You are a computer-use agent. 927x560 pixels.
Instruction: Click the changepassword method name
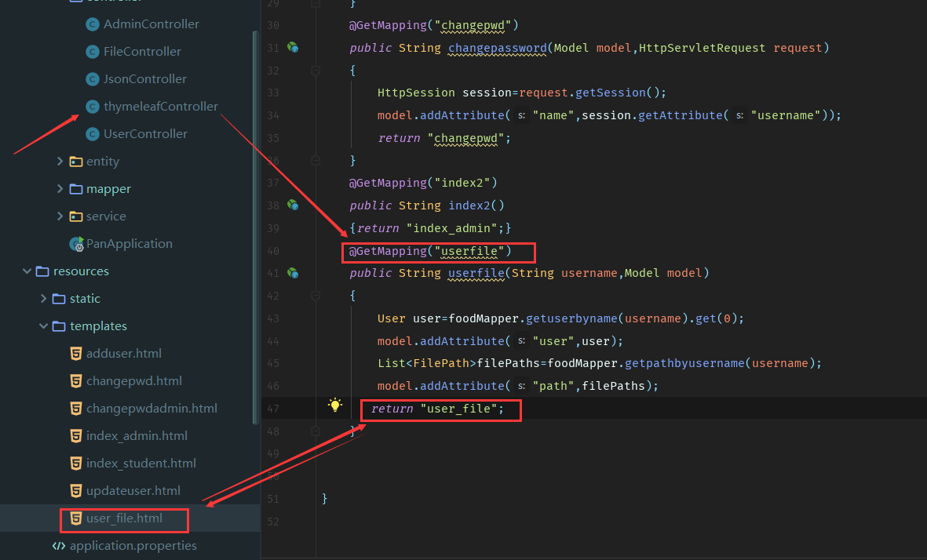(497, 48)
